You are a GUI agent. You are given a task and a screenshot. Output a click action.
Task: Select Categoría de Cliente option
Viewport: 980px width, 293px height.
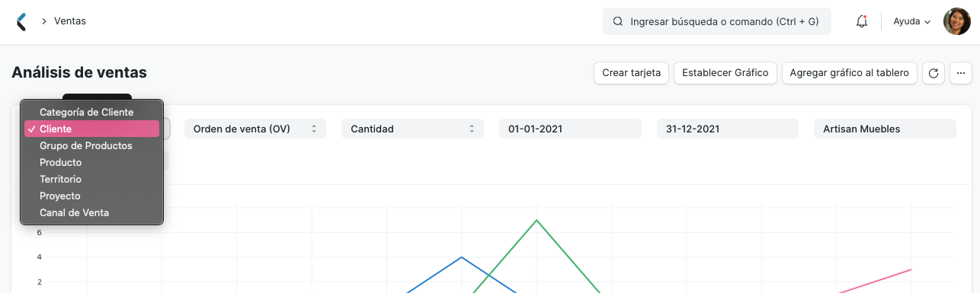tap(91, 112)
